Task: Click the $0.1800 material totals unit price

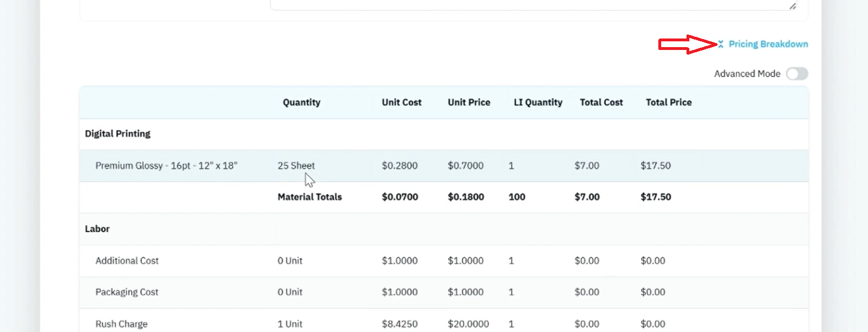Action: [x=466, y=197]
